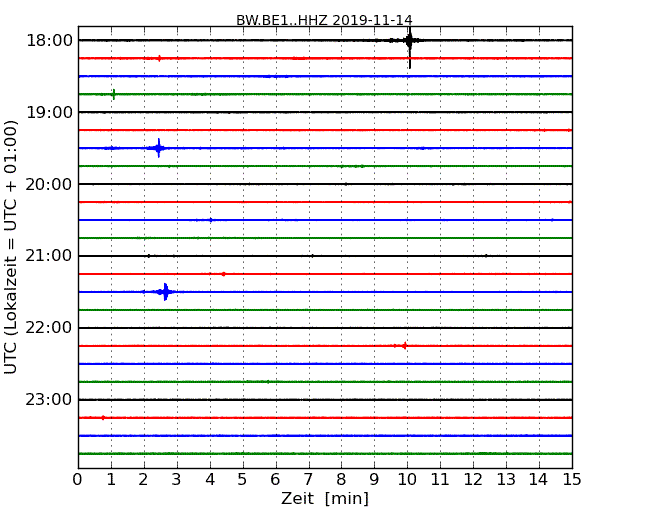Image resolution: width=650 pixels, height=520 pixels.
Task: Click the x-axis tick label 5
Action: [242, 480]
